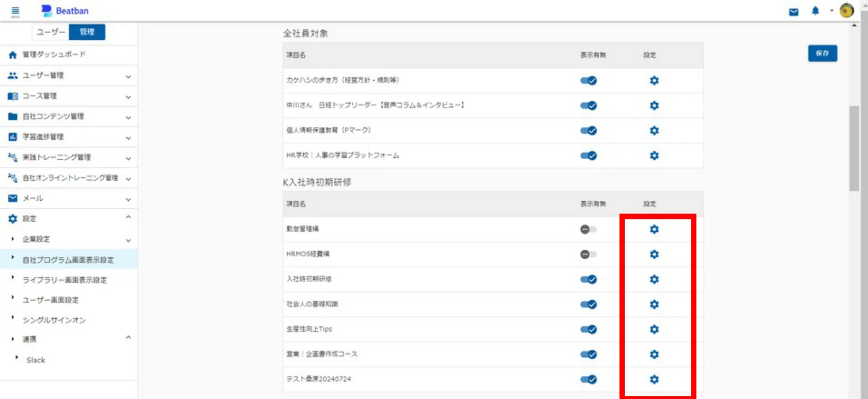
Task: Toggle display switch for 営業｜企画書作成コース
Action: [589, 355]
